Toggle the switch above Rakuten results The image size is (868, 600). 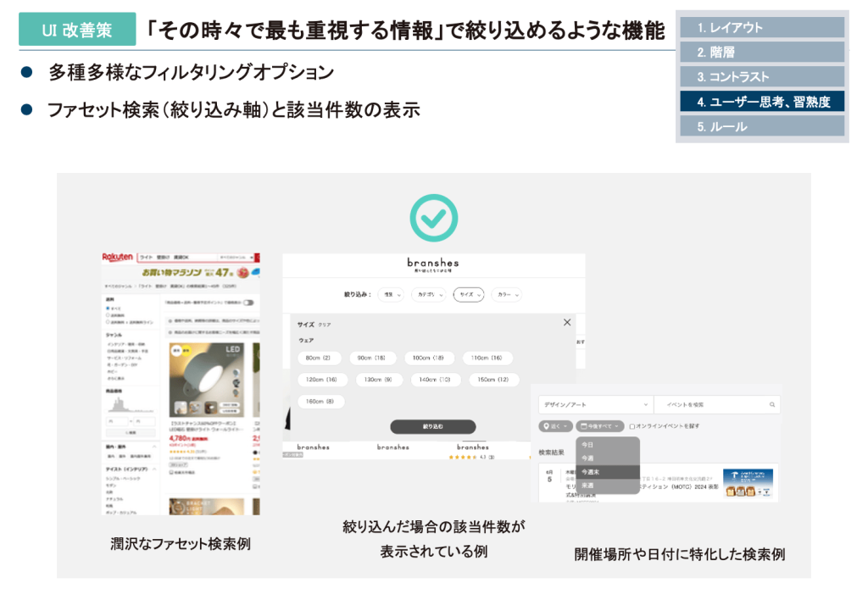click(249, 303)
